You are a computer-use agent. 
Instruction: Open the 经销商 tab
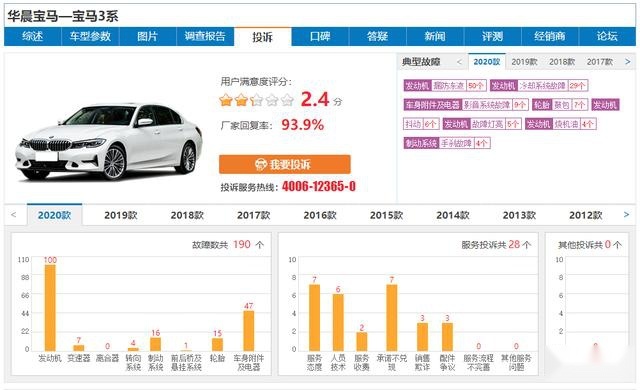click(x=550, y=36)
